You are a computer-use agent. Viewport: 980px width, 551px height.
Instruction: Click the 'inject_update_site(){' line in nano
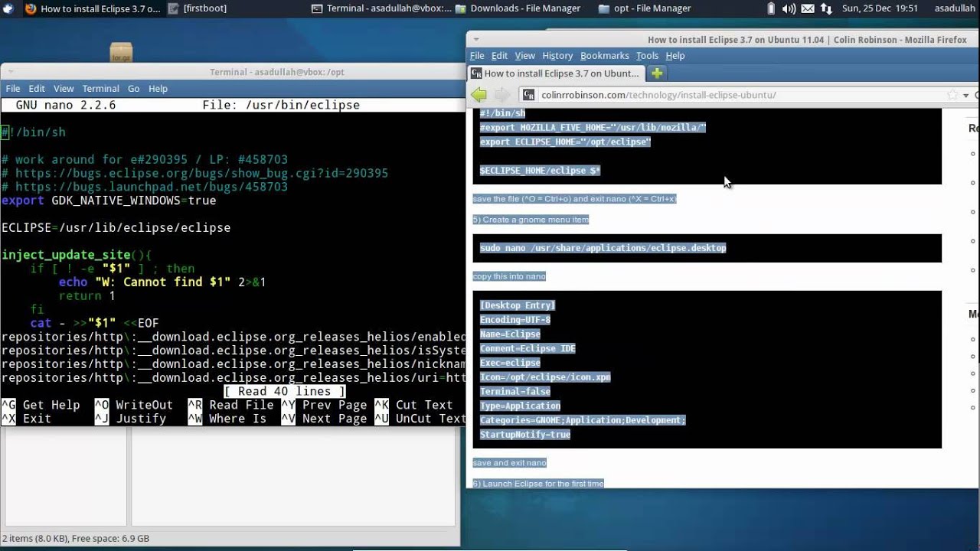(x=77, y=255)
